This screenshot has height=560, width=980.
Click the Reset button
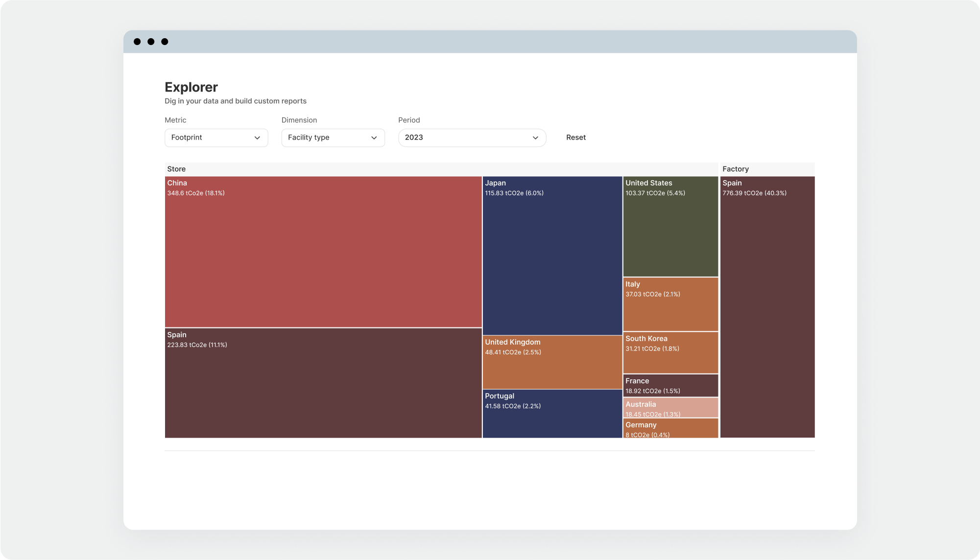pos(575,138)
